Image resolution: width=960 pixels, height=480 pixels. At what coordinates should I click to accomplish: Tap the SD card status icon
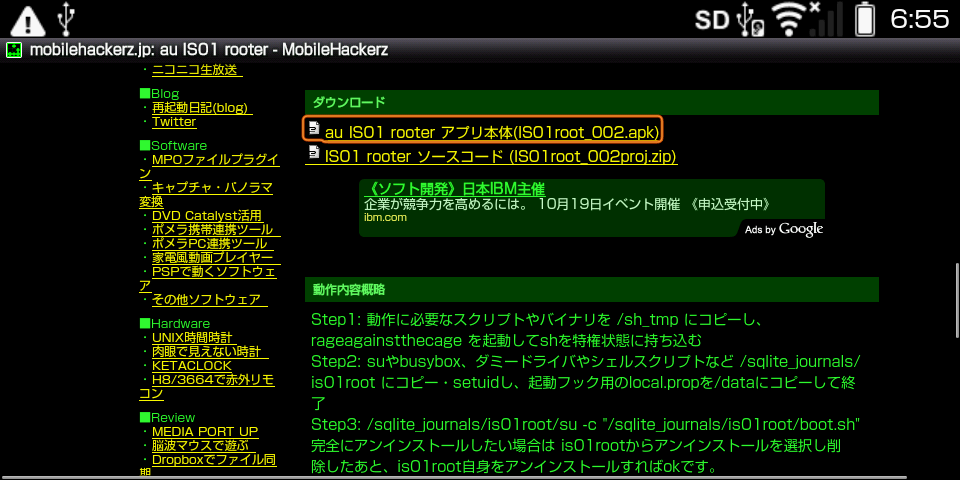click(711, 20)
